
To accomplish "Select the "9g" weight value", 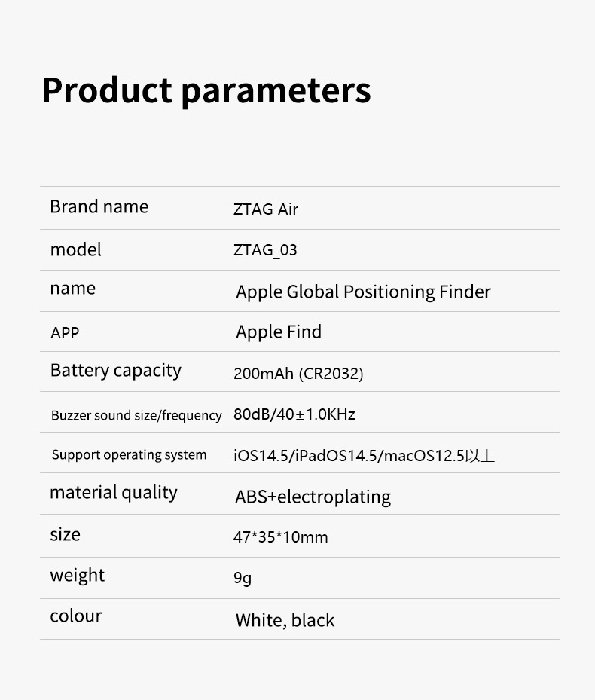I will [x=242, y=579].
